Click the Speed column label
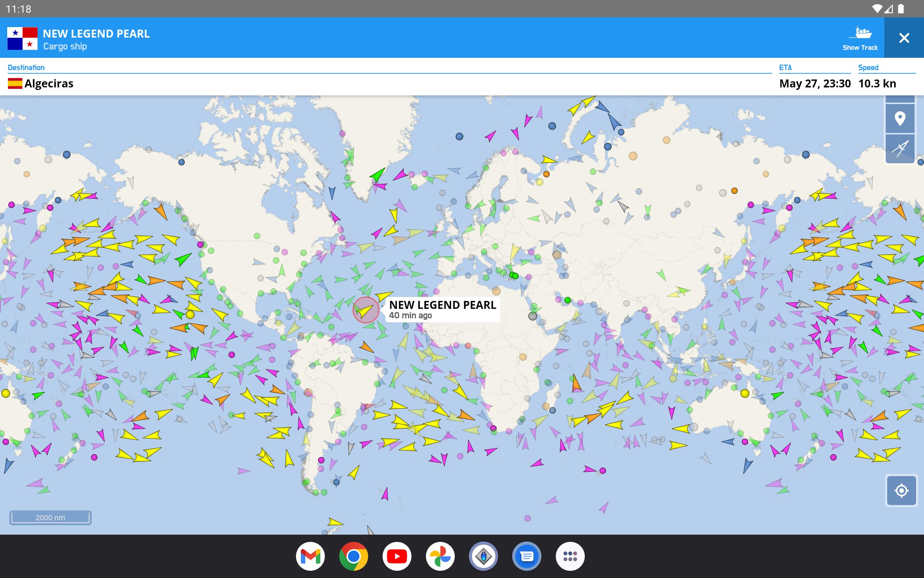The height and width of the screenshot is (578, 924). (x=868, y=67)
